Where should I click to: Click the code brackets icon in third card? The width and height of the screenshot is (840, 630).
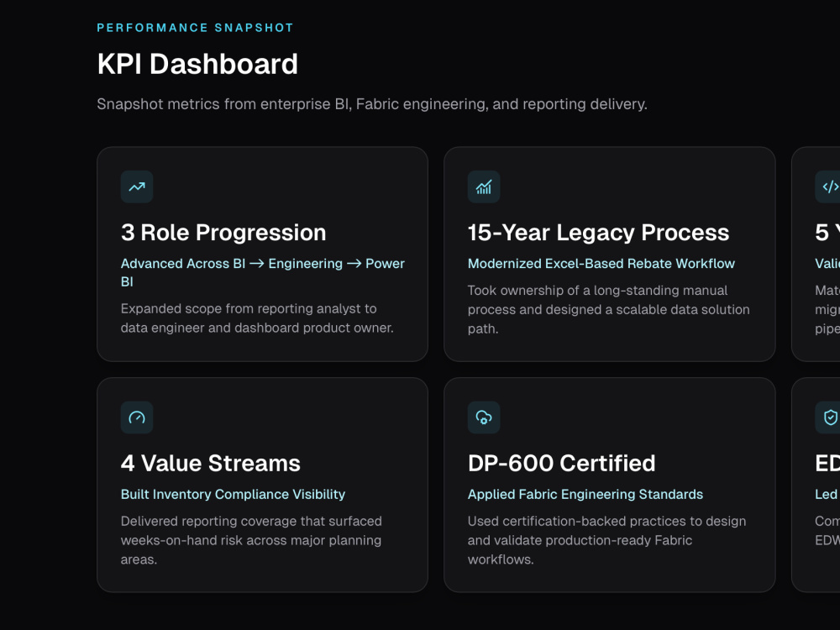point(829,187)
